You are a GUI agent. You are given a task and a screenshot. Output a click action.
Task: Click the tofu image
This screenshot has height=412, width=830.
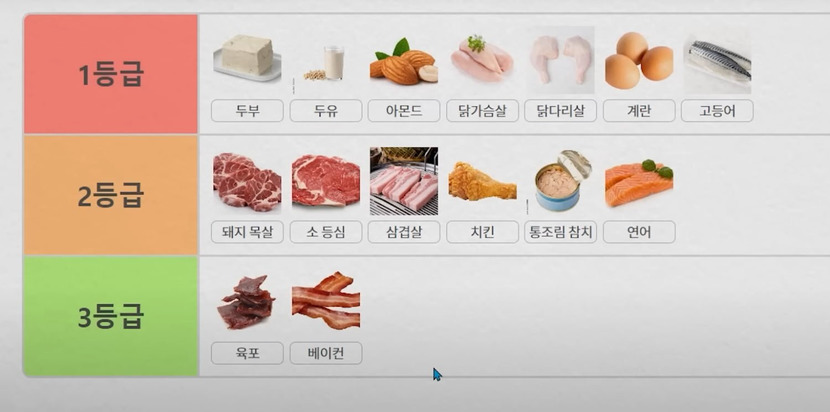(x=247, y=58)
